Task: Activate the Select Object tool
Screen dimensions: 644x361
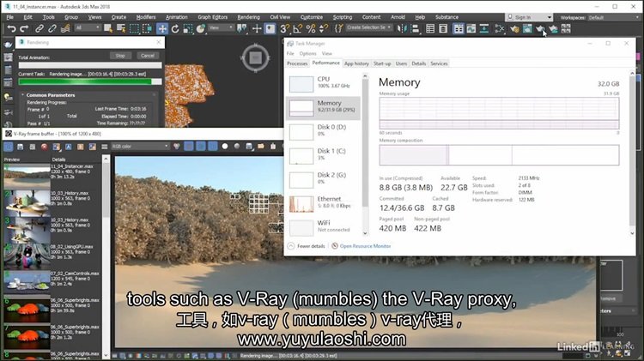Action: pyautogui.click(x=108, y=28)
